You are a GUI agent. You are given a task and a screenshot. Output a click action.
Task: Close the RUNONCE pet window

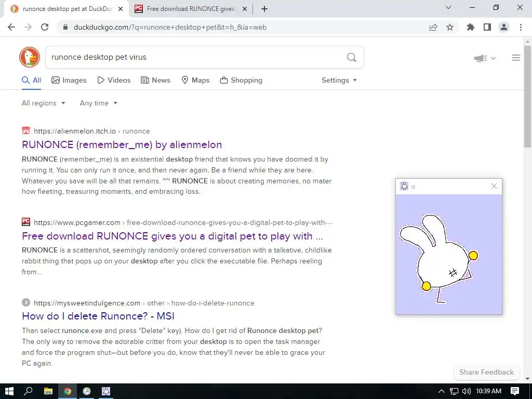pos(494,186)
